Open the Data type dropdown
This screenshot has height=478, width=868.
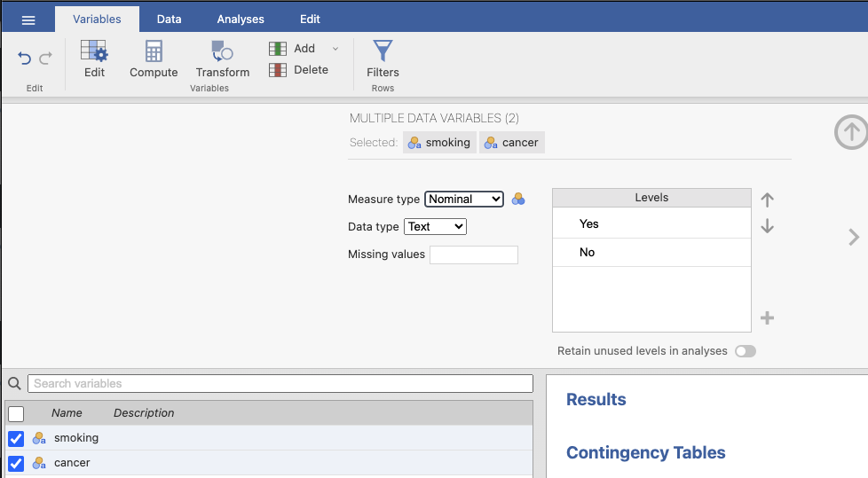[x=435, y=226]
